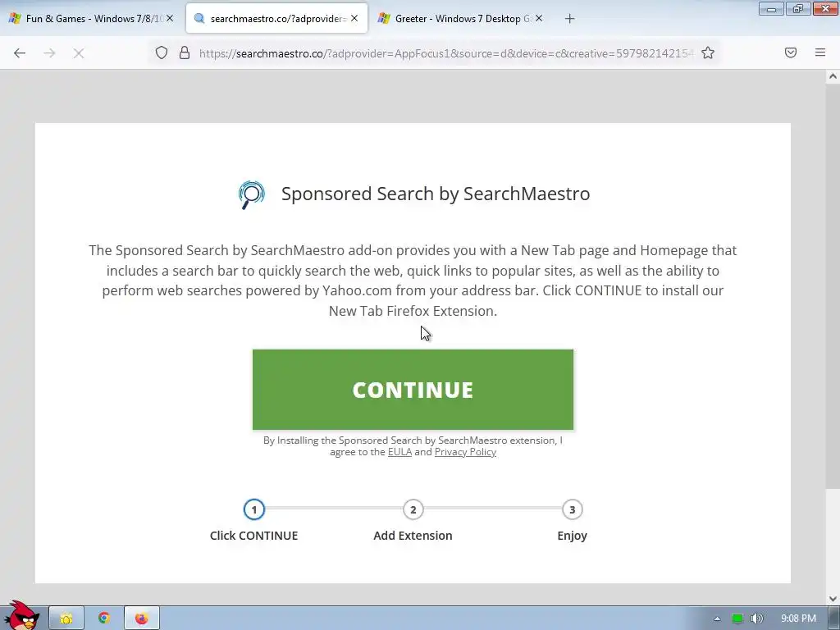This screenshot has height=630, width=840.
Task: Click the Show desktop strip
Action: tap(834, 619)
